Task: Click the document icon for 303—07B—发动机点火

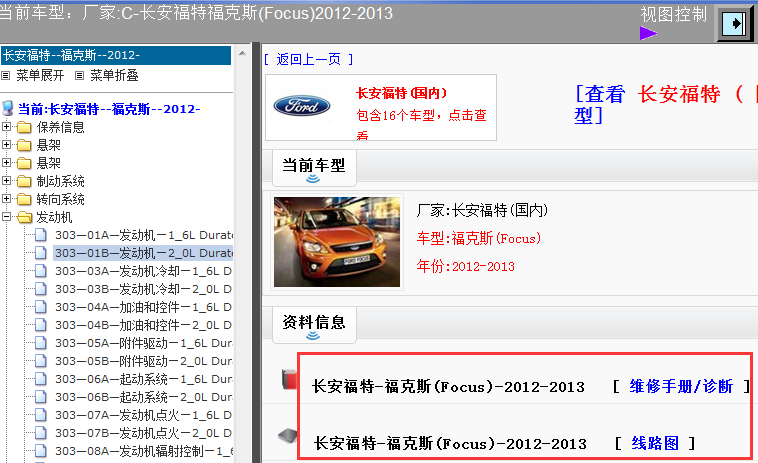Action: (x=41, y=434)
